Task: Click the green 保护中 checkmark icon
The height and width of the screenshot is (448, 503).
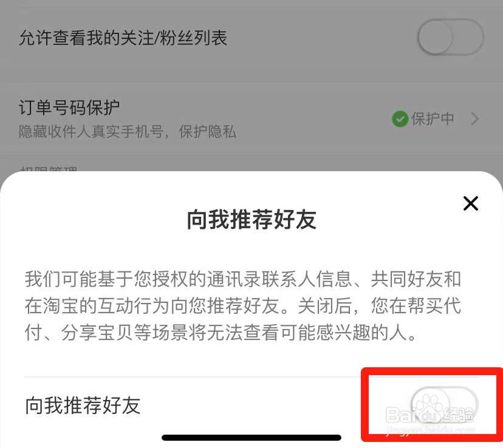Action: tap(400, 119)
